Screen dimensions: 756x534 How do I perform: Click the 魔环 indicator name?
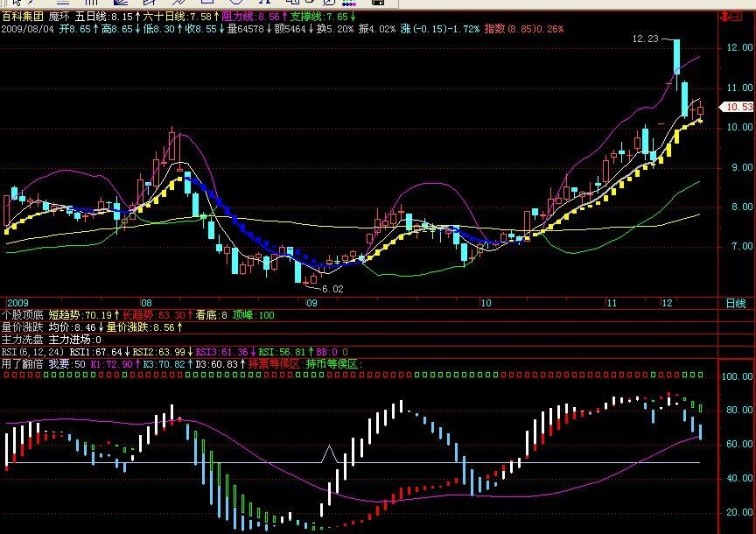tap(59, 17)
